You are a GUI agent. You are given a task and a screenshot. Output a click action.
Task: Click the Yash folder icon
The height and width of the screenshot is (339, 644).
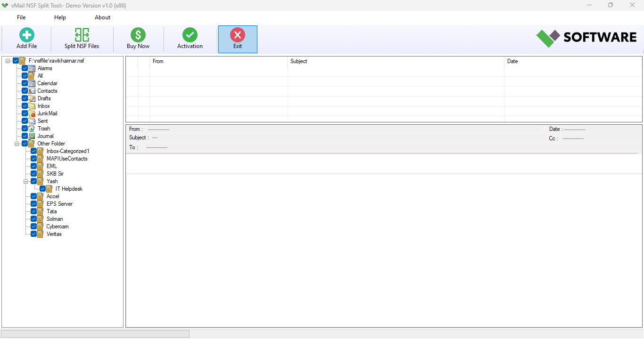[x=41, y=181]
